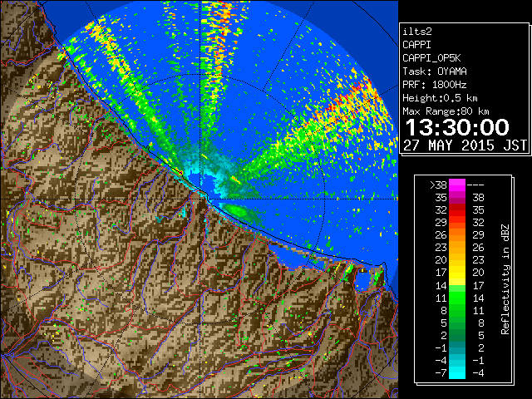Pick the cyan -7 dBZ color band
Viewport: 532px width, 399px height.
point(457,373)
